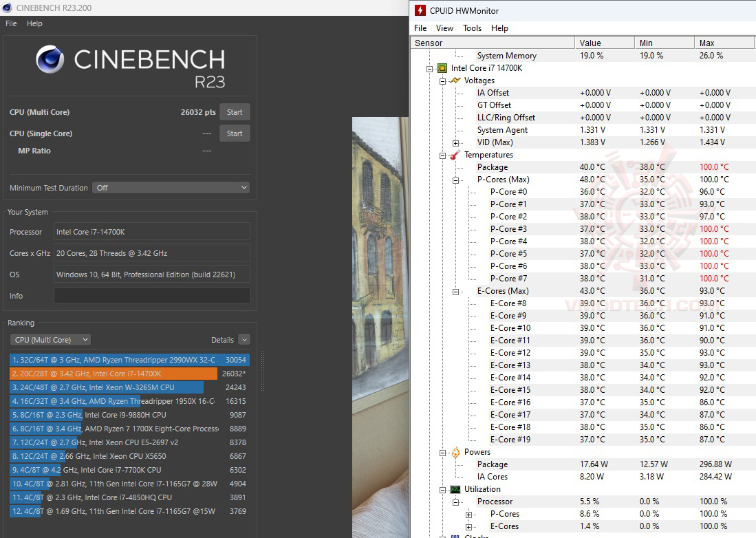Click the Powers flame icon
The image size is (756, 538).
[x=455, y=452]
